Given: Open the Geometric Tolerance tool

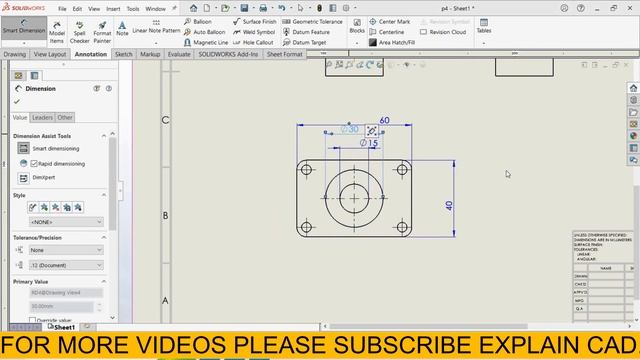Looking at the screenshot, I should coord(313,22).
